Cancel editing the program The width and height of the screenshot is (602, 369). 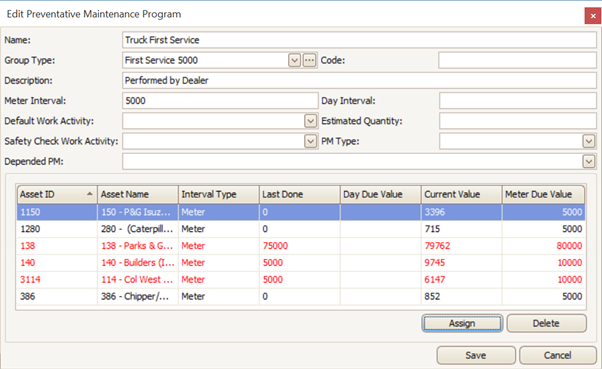(557, 355)
